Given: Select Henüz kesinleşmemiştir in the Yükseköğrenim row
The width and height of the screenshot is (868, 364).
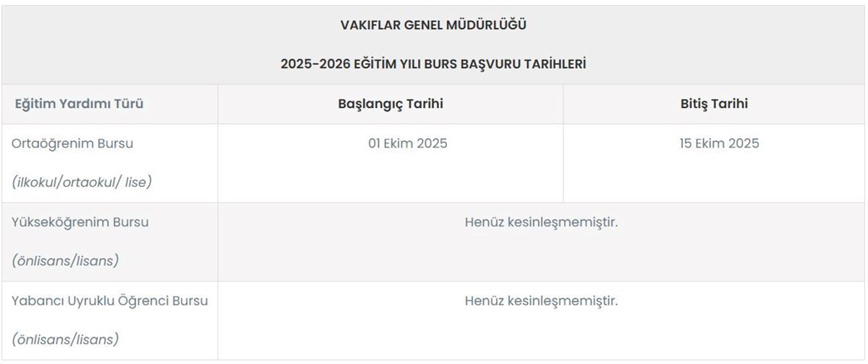Looking at the screenshot, I should (x=541, y=222).
